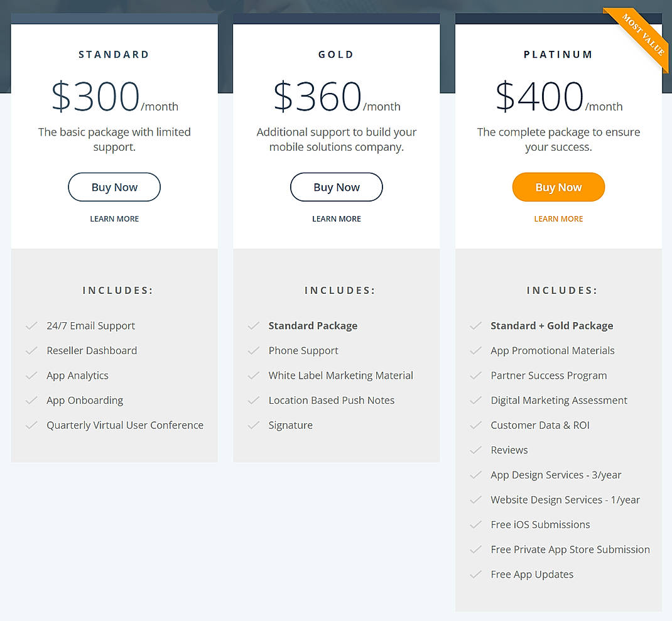Click the checkmark beside Location Based Push Notes
Image resolution: width=672 pixels, height=621 pixels.
pyautogui.click(x=254, y=400)
